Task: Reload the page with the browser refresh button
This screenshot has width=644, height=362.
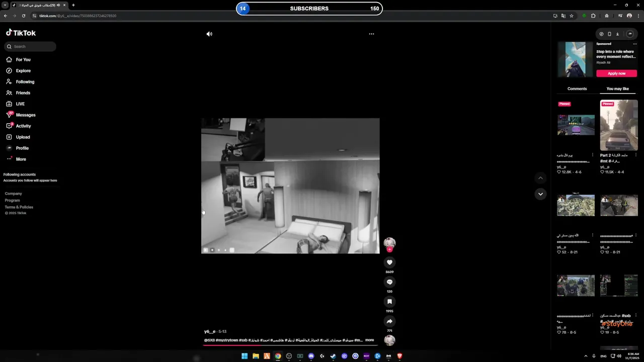Action: click(x=23, y=16)
